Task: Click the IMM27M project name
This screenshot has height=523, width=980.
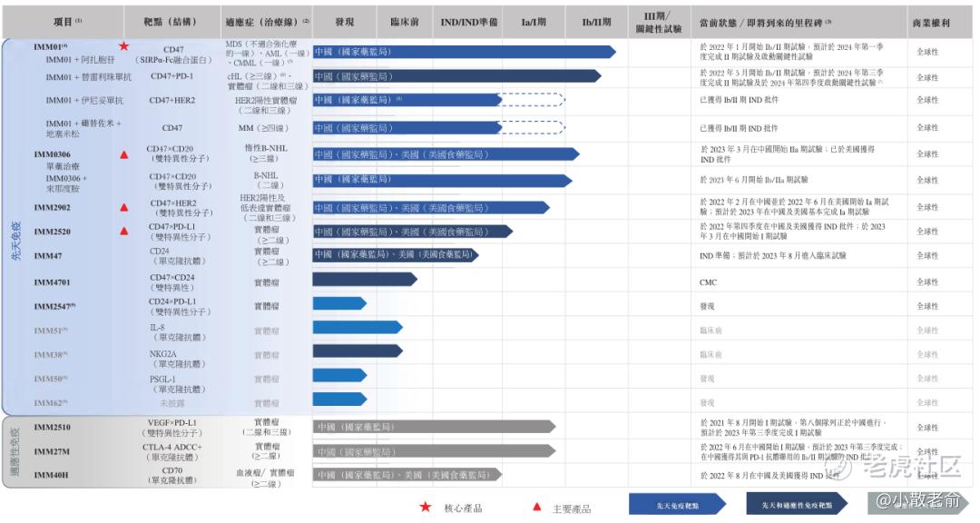Action: pyautogui.click(x=52, y=451)
